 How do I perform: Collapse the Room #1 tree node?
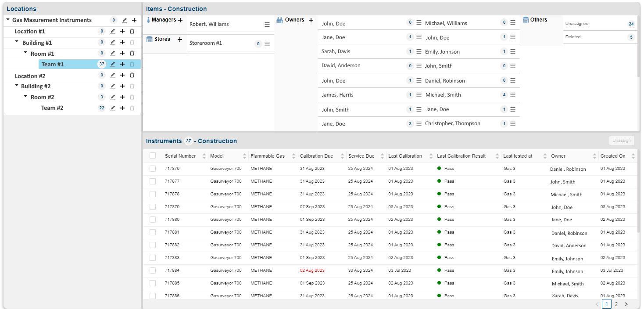tap(25, 53)
